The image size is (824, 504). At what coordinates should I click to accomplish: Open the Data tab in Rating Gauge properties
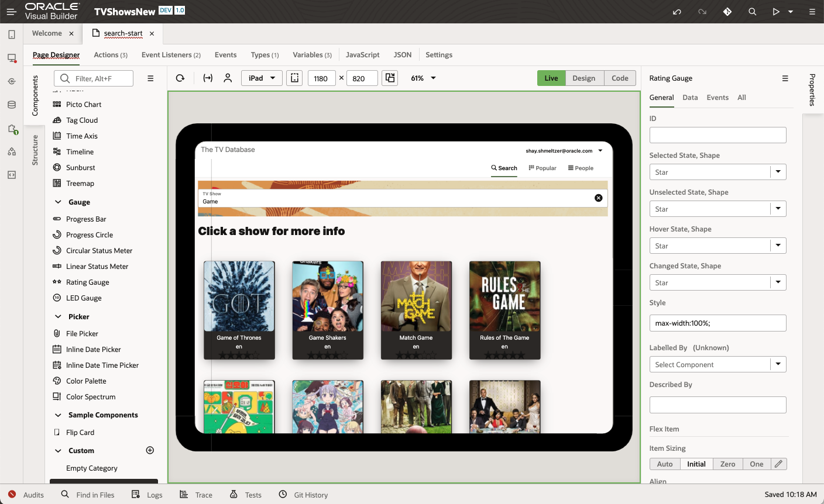(690, 98)
